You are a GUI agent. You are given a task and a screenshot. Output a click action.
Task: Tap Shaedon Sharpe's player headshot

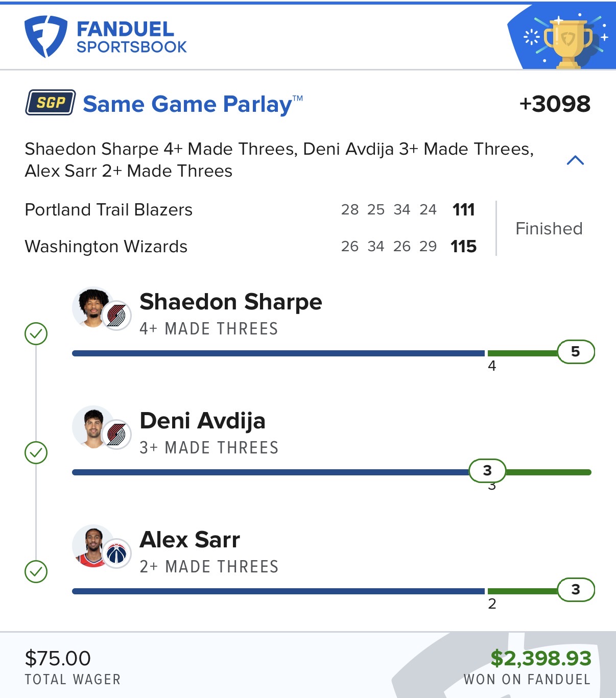[x=92, y=307]
